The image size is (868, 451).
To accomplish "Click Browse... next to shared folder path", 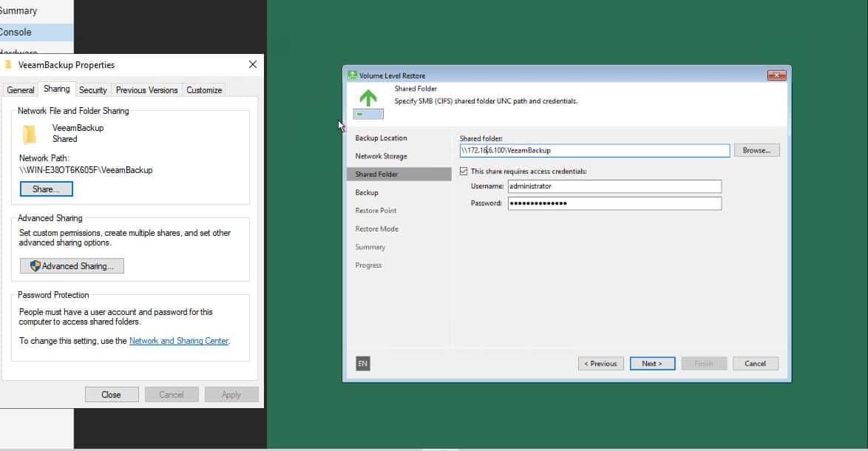I will [757, 151].
